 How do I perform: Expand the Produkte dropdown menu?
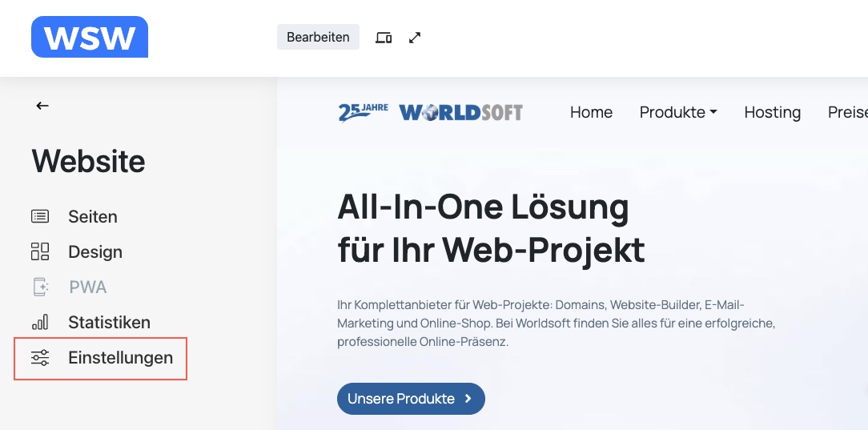[x=677, y=112]
